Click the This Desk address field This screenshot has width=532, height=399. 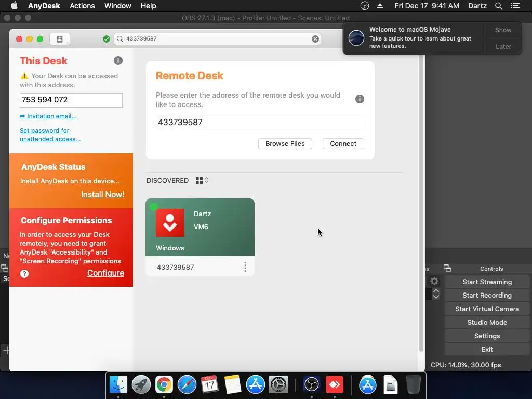tap(71, 100)
